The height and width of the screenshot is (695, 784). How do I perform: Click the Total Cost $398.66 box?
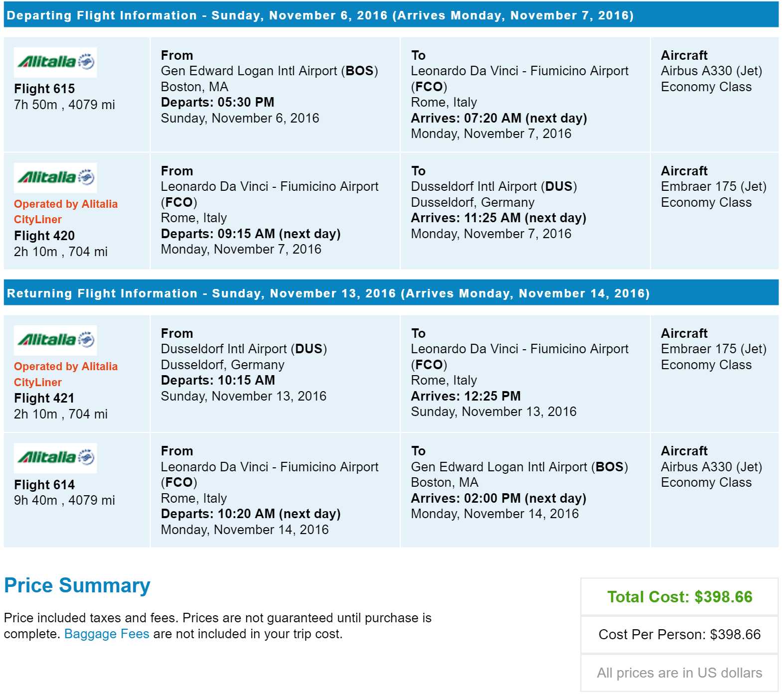pyautogui.click(x=679, y=597)
